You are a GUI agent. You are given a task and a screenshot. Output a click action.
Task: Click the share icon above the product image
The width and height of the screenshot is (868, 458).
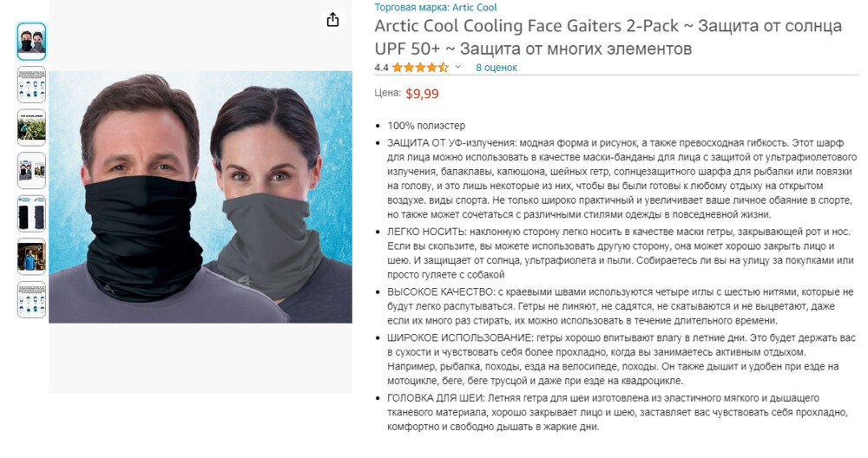point(332,20)
